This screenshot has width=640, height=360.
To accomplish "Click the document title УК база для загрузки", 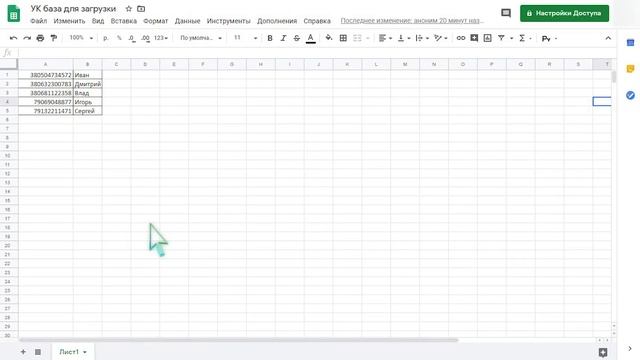I will tap(73, 9).
